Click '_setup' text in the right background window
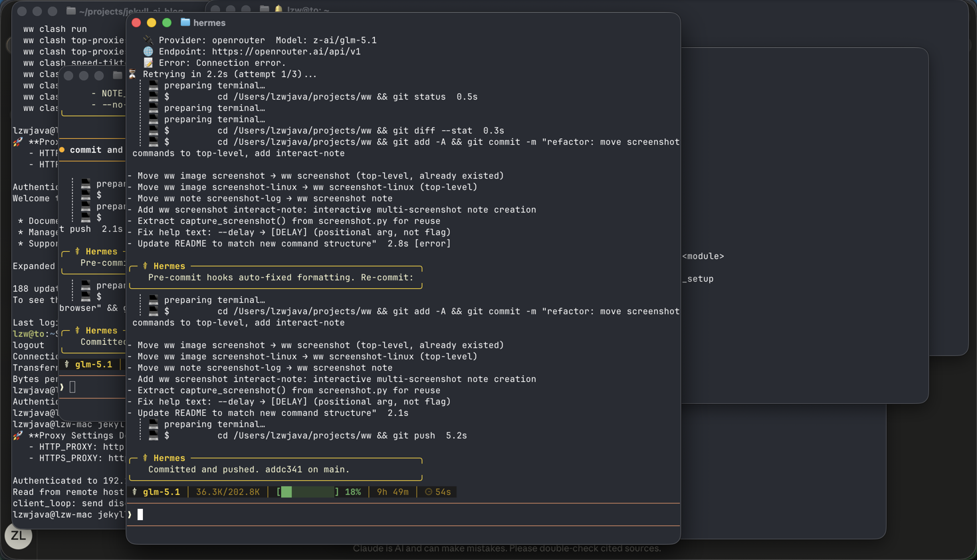977x560 pixels. 698,278
